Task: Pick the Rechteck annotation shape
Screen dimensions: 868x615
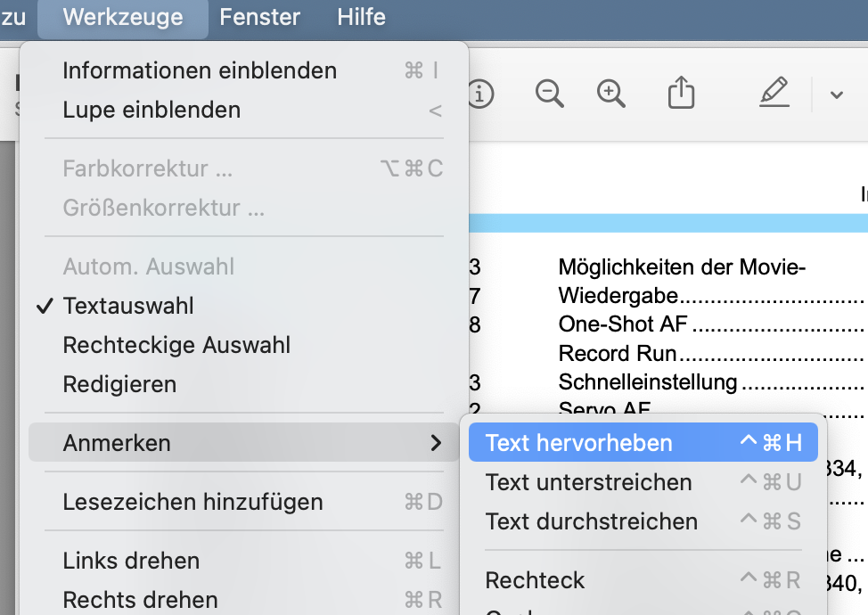Action: [x=535, y=580]
